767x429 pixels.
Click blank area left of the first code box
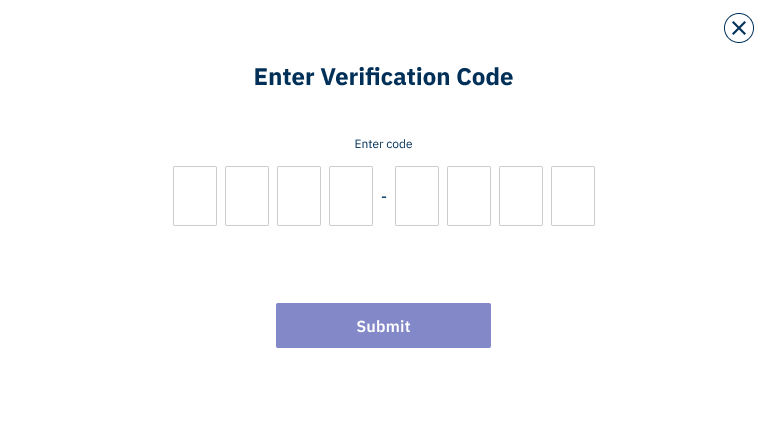pos(86,196)
